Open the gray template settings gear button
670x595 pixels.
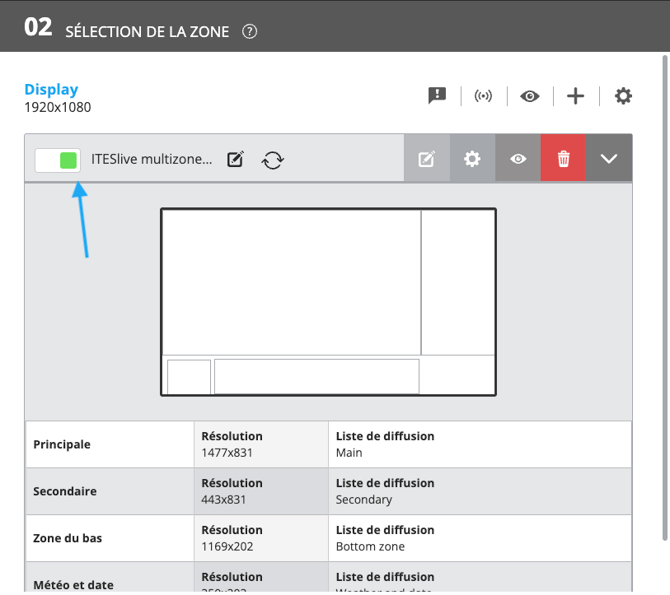pyautogui.click(x=472, y=158)
